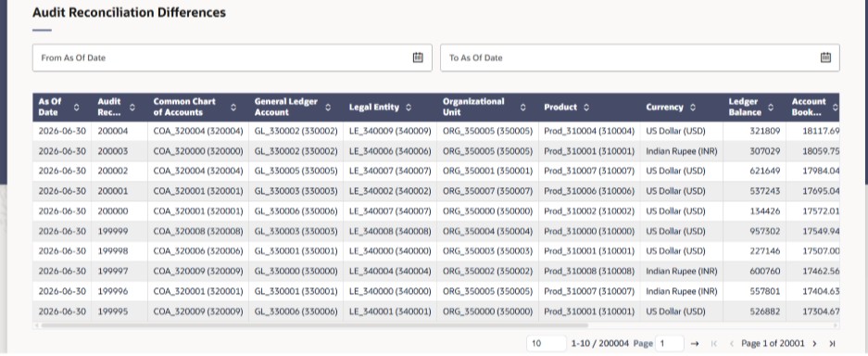Select audit record 200001 cell

(x=120, y=191)
